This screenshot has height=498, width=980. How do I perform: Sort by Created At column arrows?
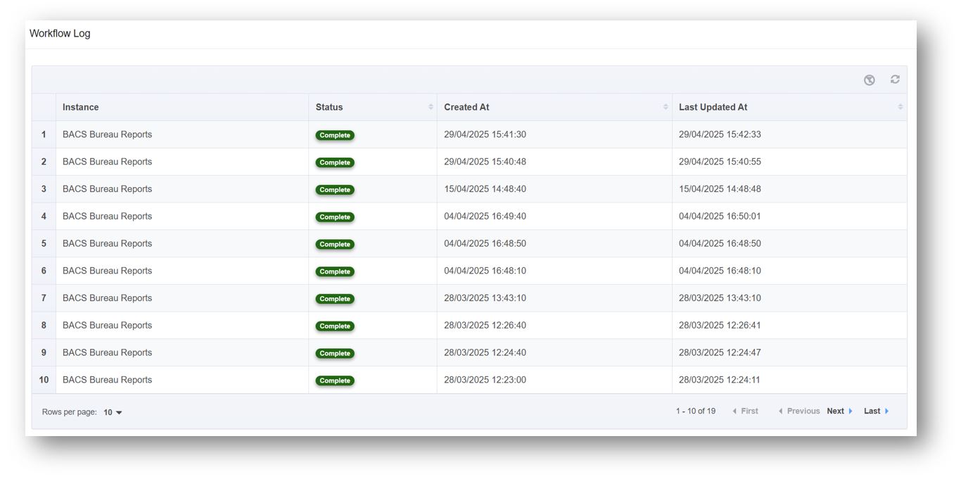666,107
